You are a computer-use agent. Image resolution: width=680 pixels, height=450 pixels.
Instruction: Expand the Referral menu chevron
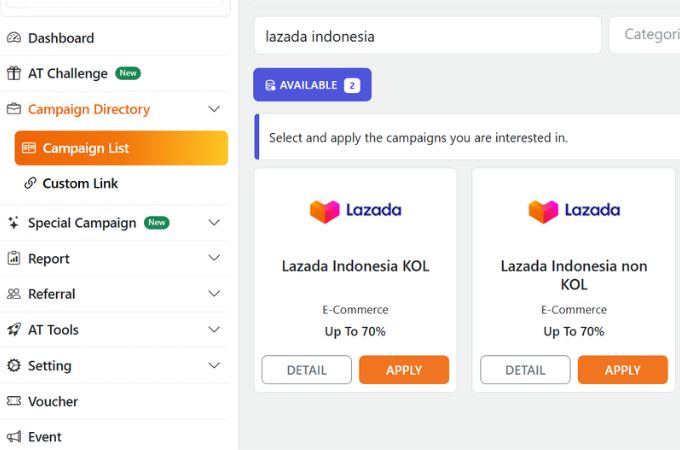pyautogui.click(x=214, y=293)
